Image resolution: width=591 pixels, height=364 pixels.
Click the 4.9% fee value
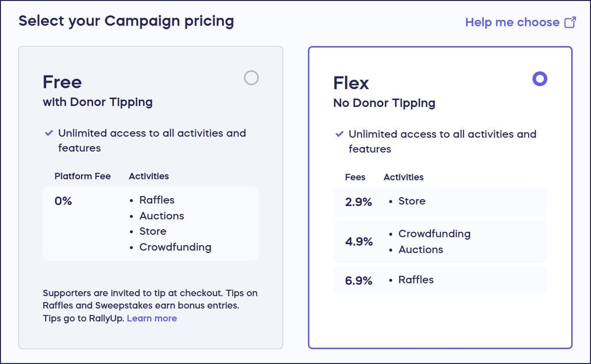tap(359, 242)
